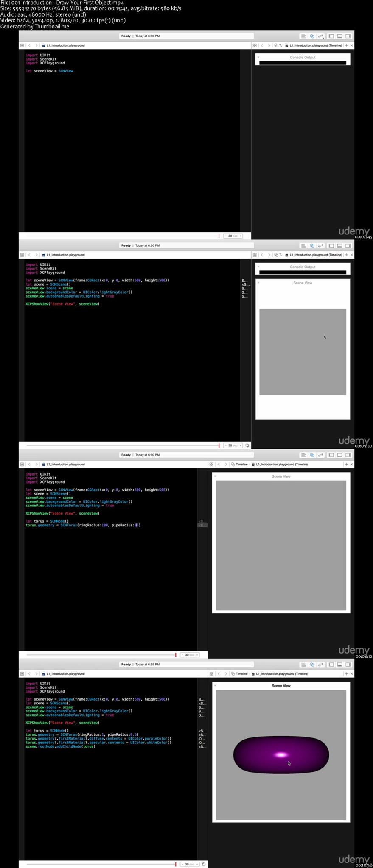
Task: Open the 30 sec duration stepper in first frame
Action: 233,236
